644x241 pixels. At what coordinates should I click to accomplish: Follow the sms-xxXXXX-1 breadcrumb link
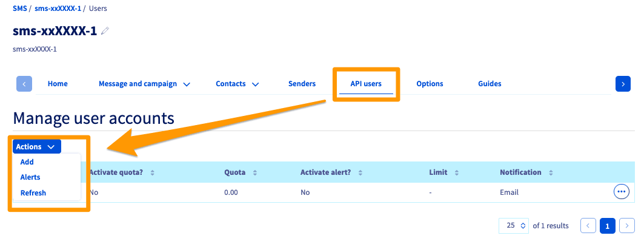(58, 8)
